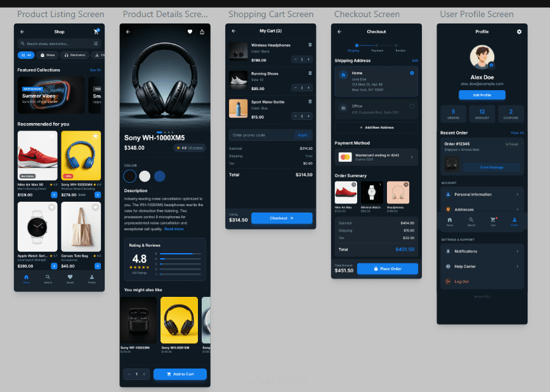
Task: Go back from the Checkout screen
Action: (339, 32)
